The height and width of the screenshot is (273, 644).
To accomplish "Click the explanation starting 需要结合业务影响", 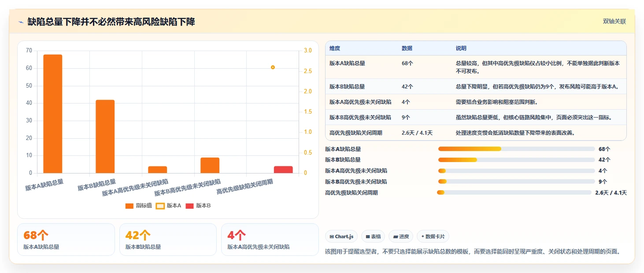I will [x=498, y=102].
